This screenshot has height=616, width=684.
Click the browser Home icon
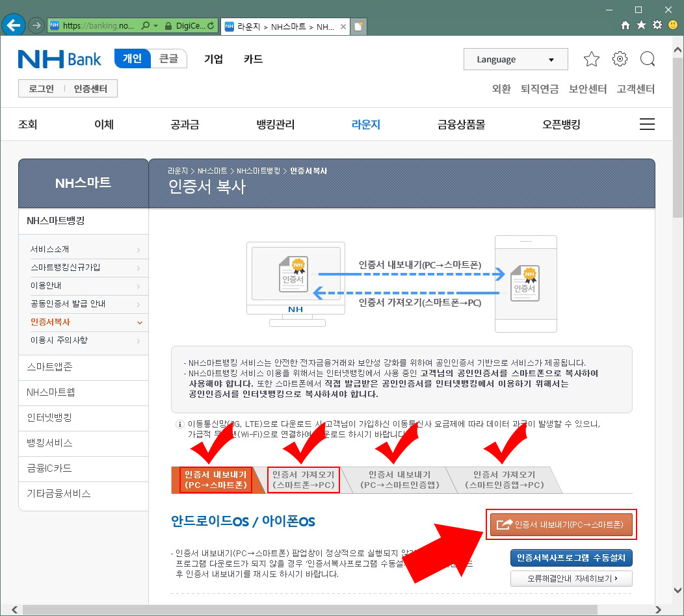(624, 24)
